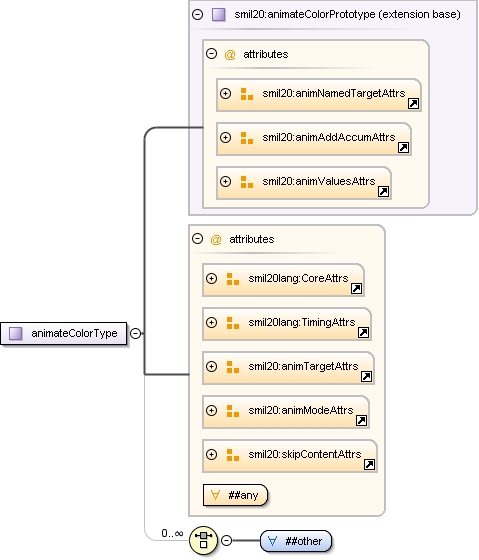Image resolution: width=479 pixels, height=560 pixels.
Task: Follow the link arrow on smil20:animValuesAttrs
Action: click(383, 191)
